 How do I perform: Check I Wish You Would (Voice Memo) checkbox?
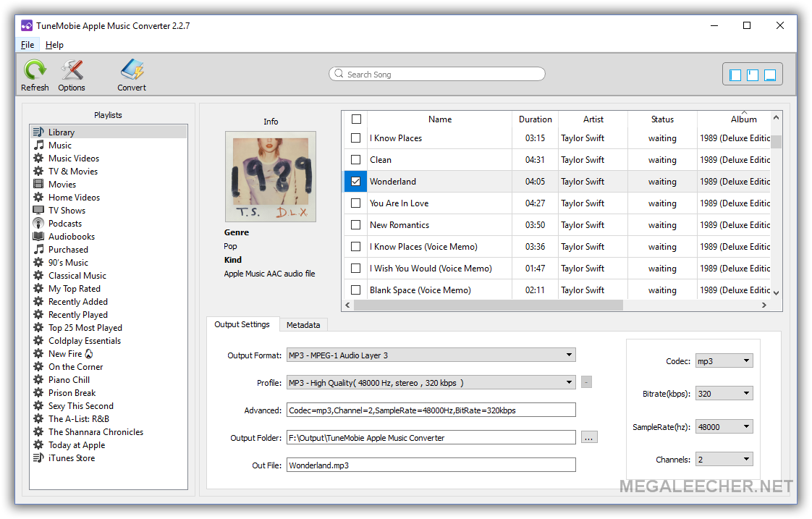click(356, 269)
